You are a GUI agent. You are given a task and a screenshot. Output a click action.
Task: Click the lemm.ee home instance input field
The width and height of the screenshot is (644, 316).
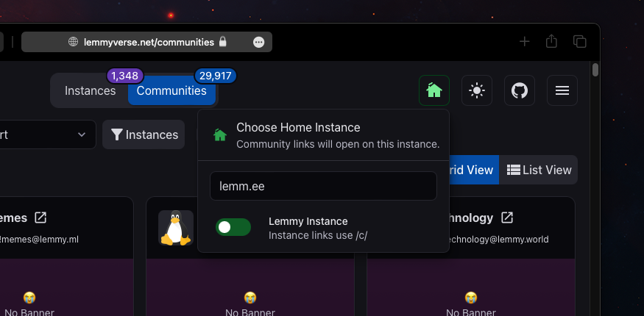tap(323, 186)
